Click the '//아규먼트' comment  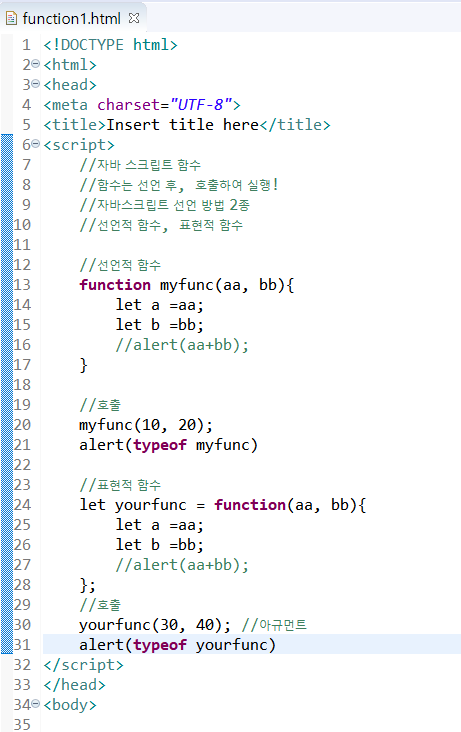click(274, 625)
